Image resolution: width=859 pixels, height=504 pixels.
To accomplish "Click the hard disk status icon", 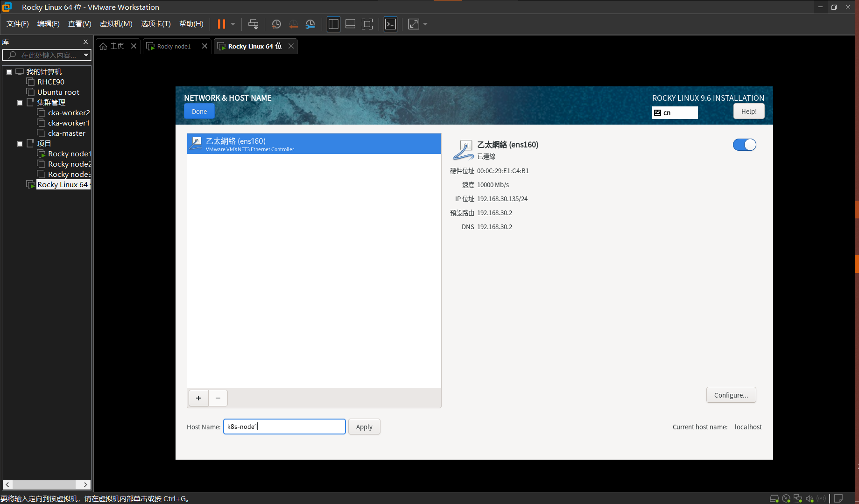I will click(774, 498).
